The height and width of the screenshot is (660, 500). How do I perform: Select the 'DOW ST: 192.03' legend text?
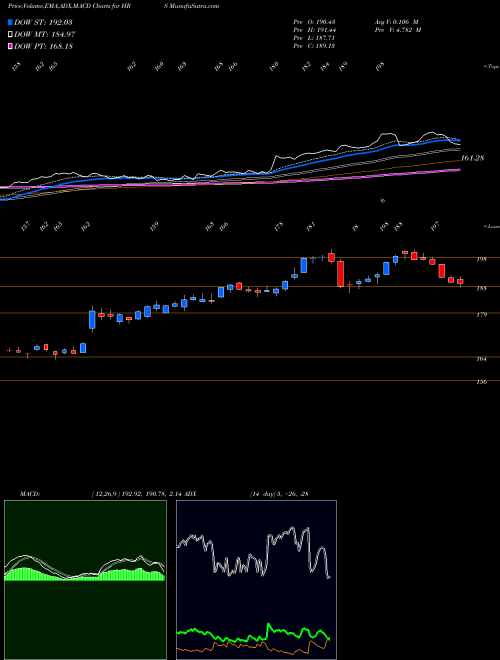(44, 22)
